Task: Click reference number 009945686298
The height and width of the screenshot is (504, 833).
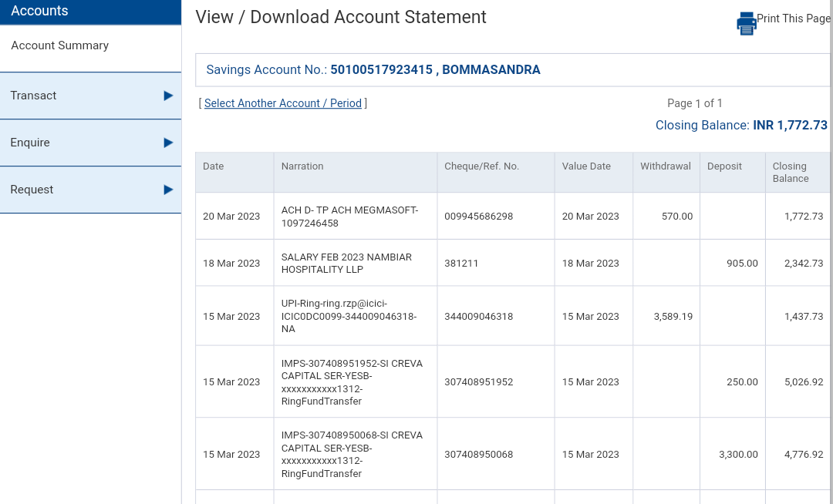Action: click(x=479, y=217)
